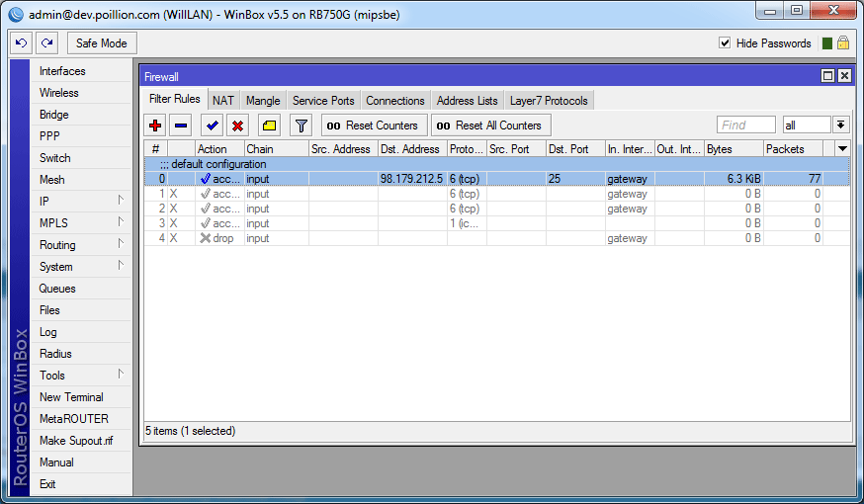
Task: Click the Chain column header
Action: pyautogui.click(x=276, y=148)
